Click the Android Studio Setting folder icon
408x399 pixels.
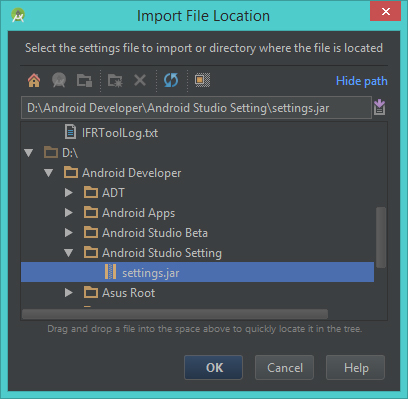click(x=91, y=252)
